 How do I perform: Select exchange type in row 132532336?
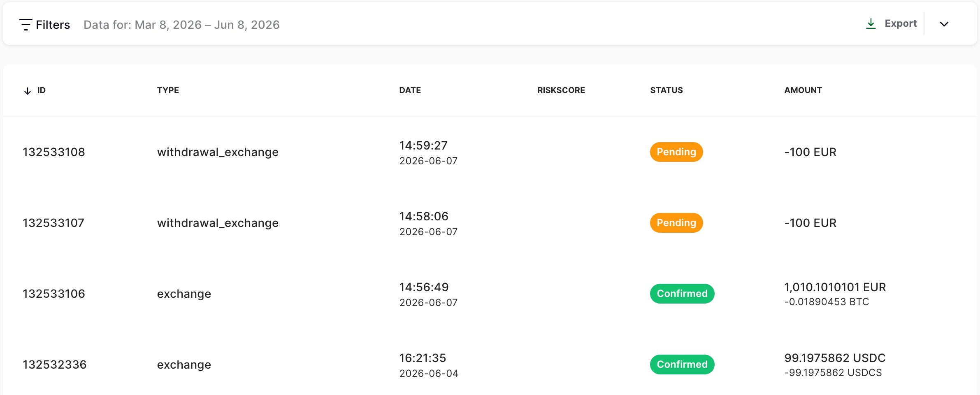184,365
